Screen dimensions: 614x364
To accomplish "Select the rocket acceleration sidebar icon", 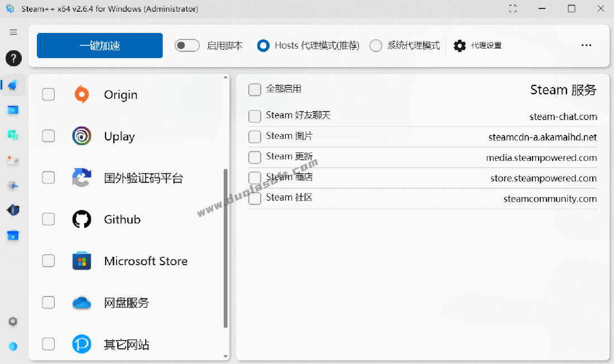I will click(x=13, y=85).
